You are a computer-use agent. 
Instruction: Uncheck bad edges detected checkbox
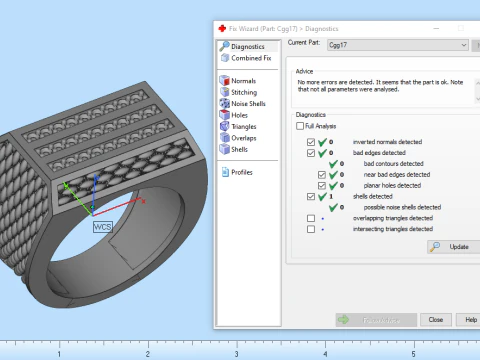point(311,153)
